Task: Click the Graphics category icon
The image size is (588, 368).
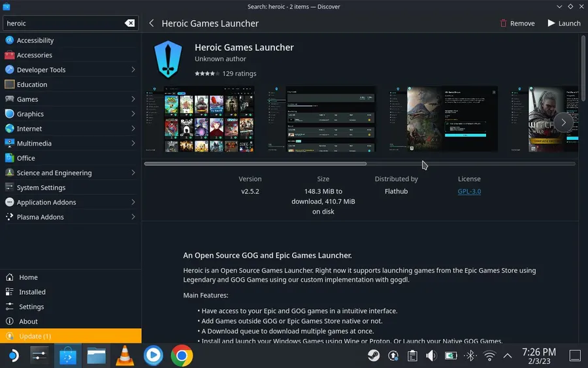Action: point(10,114)
